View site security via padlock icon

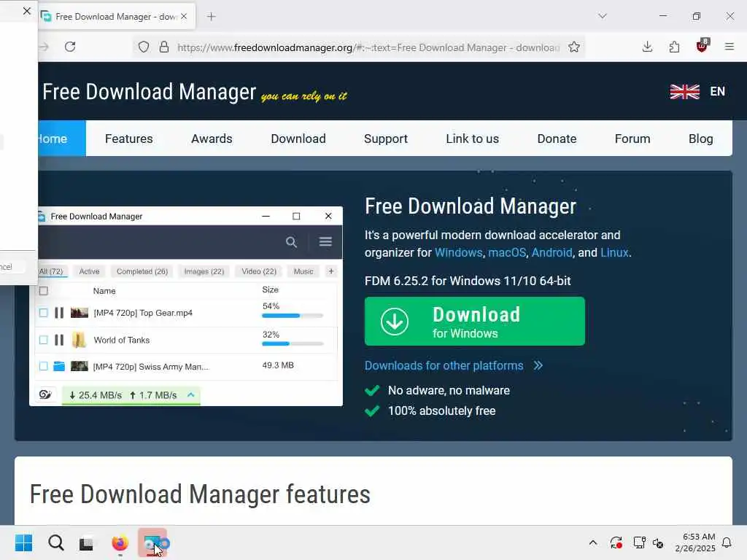[164, 47]
